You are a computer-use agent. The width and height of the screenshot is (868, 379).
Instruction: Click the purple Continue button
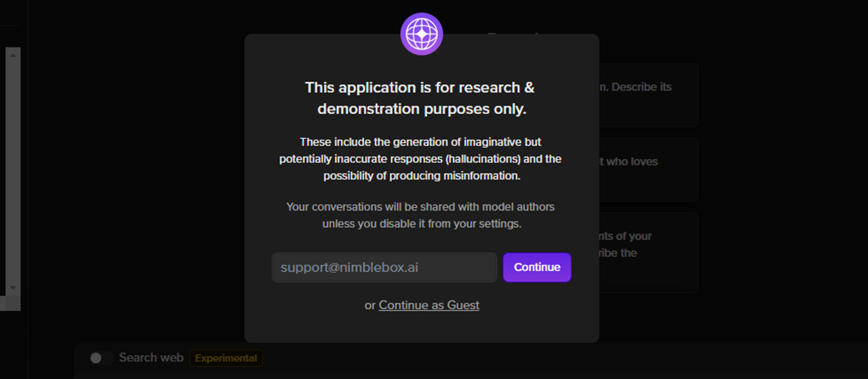(537, 267)
